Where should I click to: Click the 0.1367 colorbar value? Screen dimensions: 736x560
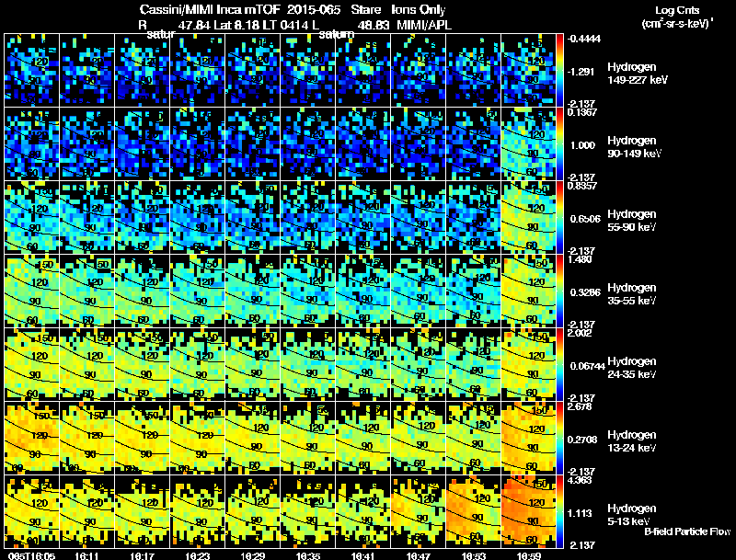[582, 112]
